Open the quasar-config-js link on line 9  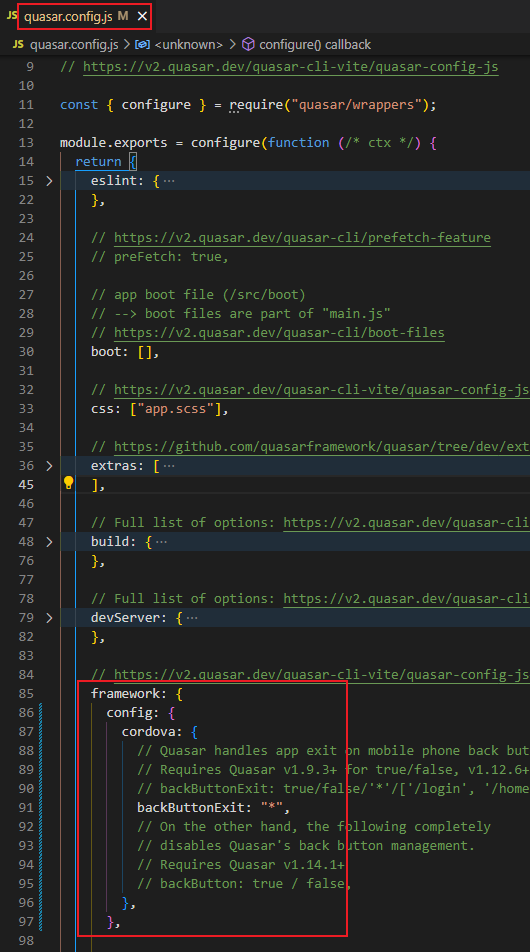point(291,67)
